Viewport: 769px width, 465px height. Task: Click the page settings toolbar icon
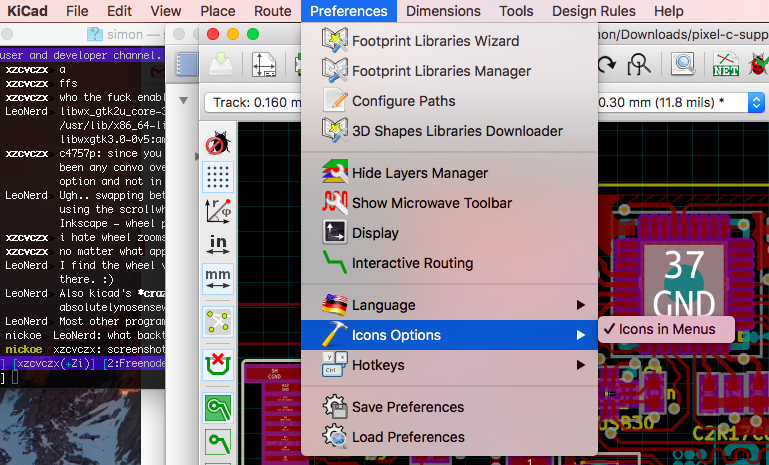pos(264,65)
